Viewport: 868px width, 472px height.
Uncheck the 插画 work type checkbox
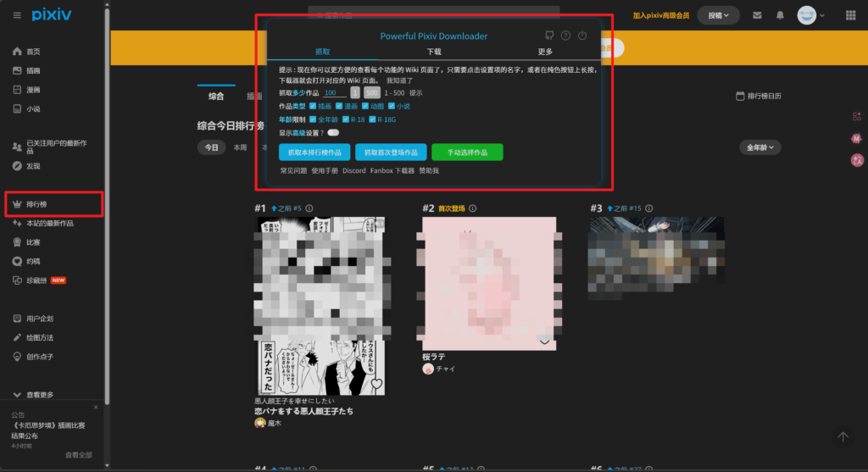(x=314, y=106)
